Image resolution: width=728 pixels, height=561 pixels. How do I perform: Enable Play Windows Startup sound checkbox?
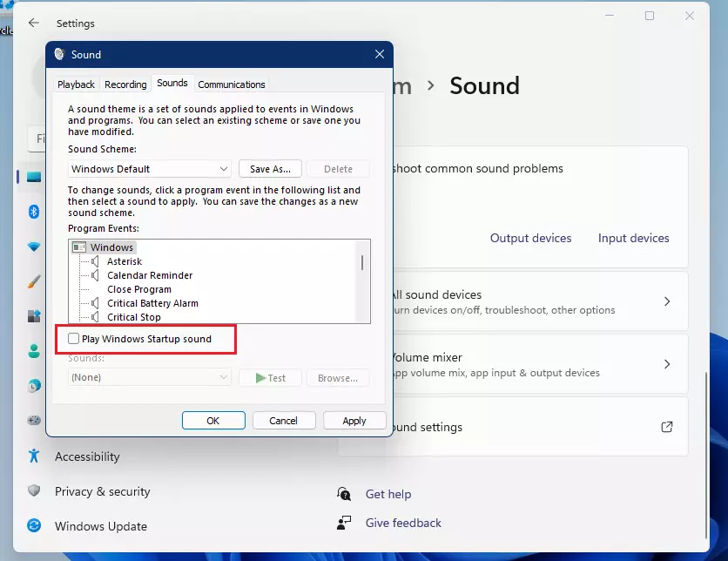73,339
